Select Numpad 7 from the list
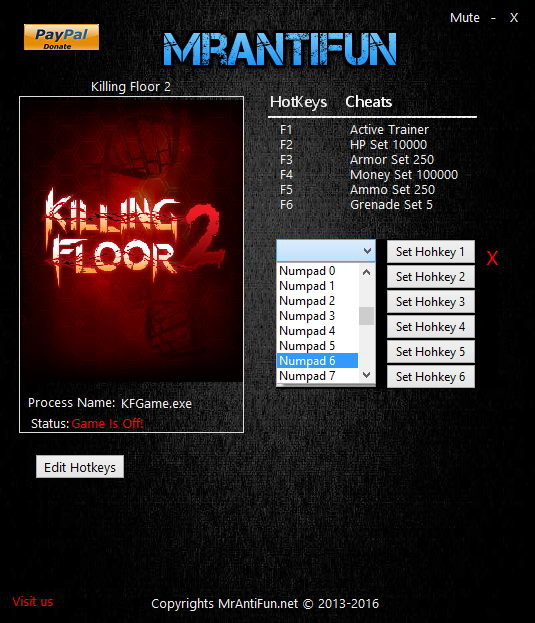The width and height of the screenshot is (535, 623). [317, 375]
